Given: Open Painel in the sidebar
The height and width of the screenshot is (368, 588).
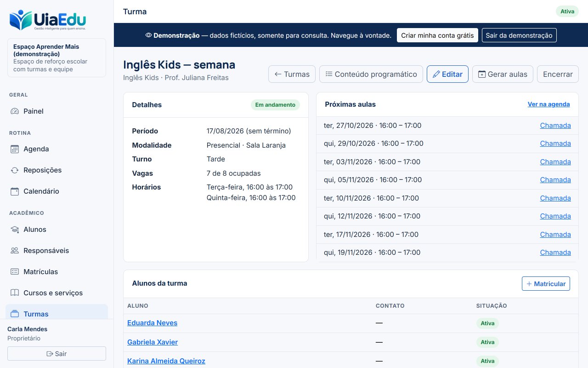Looking at the screenshot, I should pyautogui.click(x=57, y=111).
